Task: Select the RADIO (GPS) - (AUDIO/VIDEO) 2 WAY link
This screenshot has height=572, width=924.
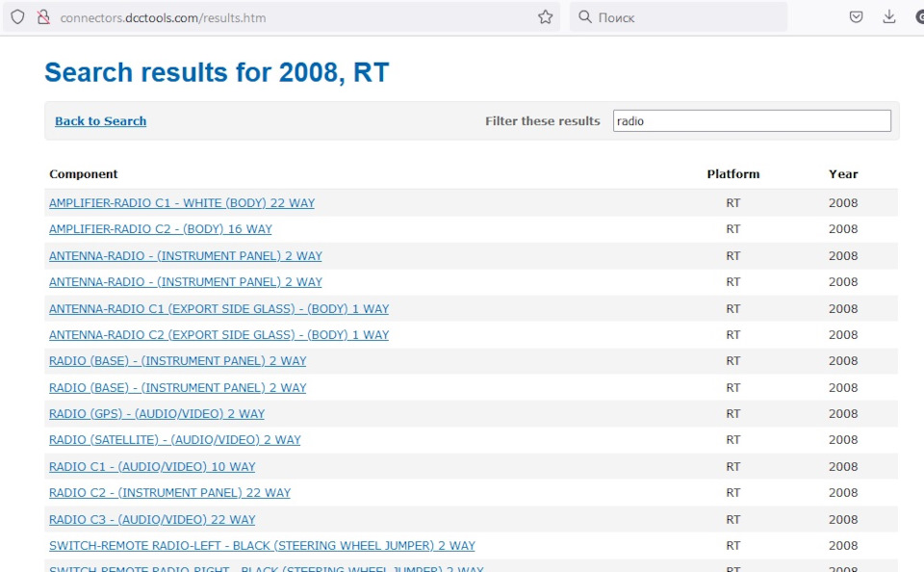Action: pos(157,413)
